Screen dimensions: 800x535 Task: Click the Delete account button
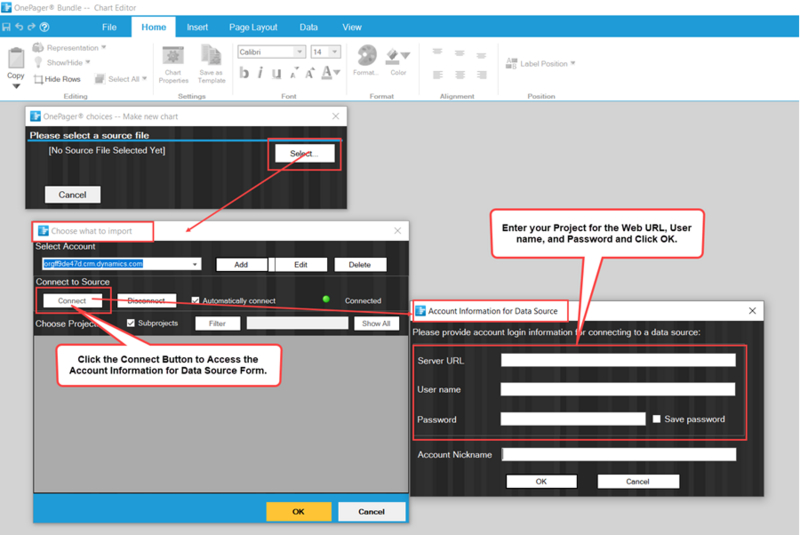pyautogui.click(x=360, y=264)
